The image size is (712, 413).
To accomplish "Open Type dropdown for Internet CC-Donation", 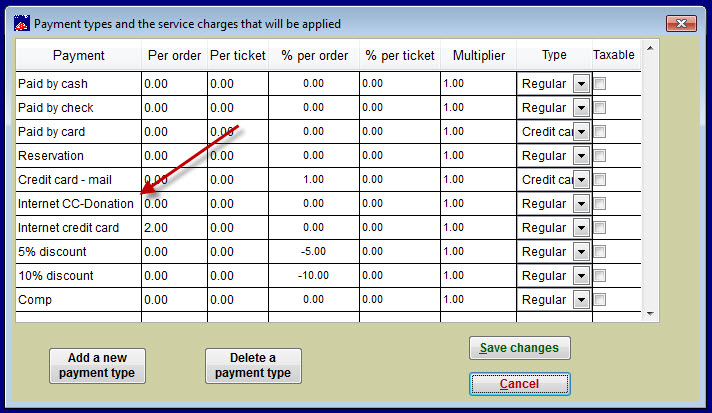I will [x=581, y=204].
